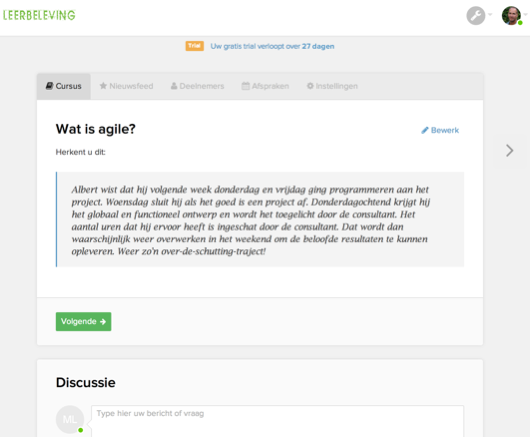Viewport: 530px width, 437px height.
Task: Open the trial expiry link
Action: tap(272, 46)
